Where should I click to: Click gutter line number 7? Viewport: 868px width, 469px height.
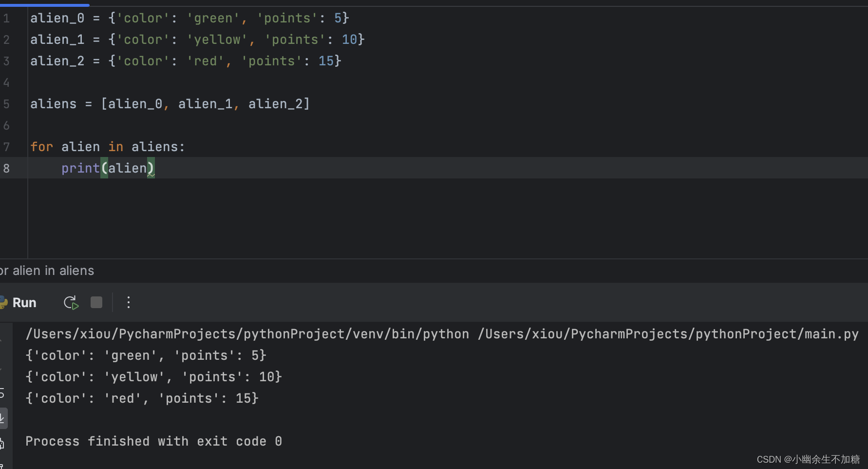(6, 147)
